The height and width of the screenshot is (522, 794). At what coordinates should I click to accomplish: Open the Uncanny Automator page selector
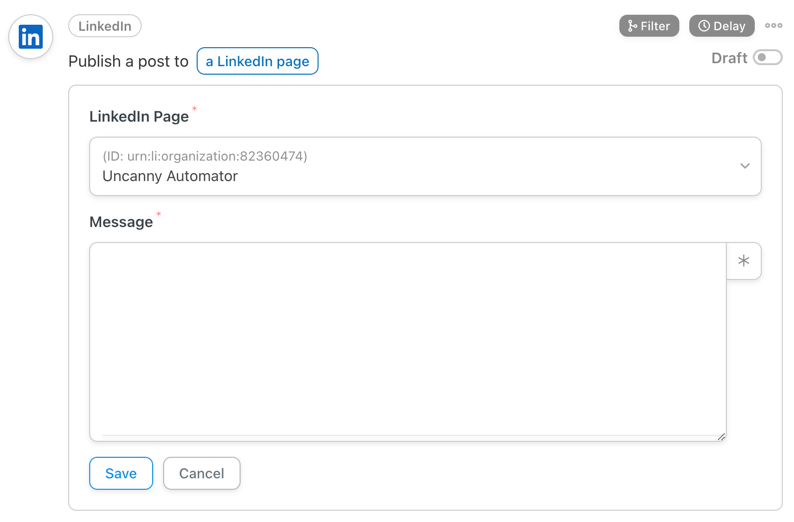[425, 166]
